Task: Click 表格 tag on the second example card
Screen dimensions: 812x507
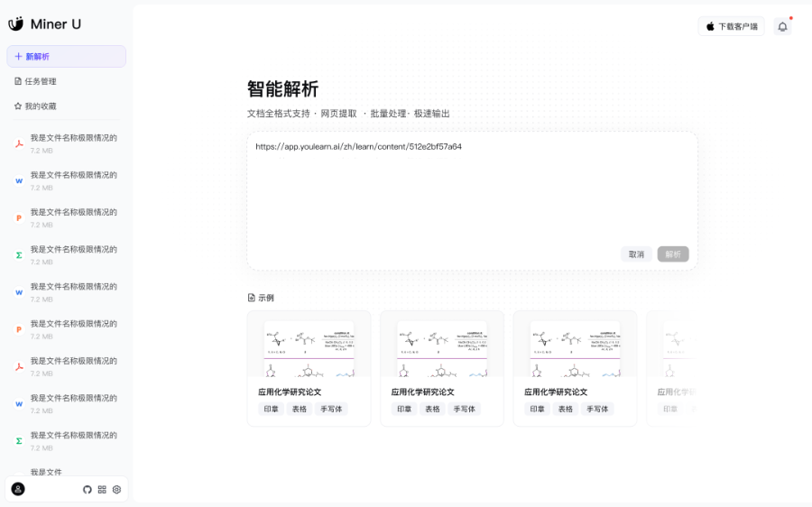Action: (x=432, y=410)
